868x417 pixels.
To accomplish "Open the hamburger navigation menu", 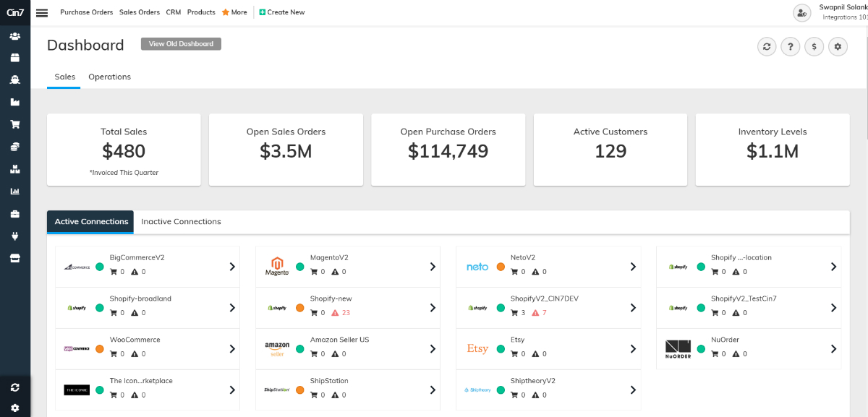I will 41,12.
